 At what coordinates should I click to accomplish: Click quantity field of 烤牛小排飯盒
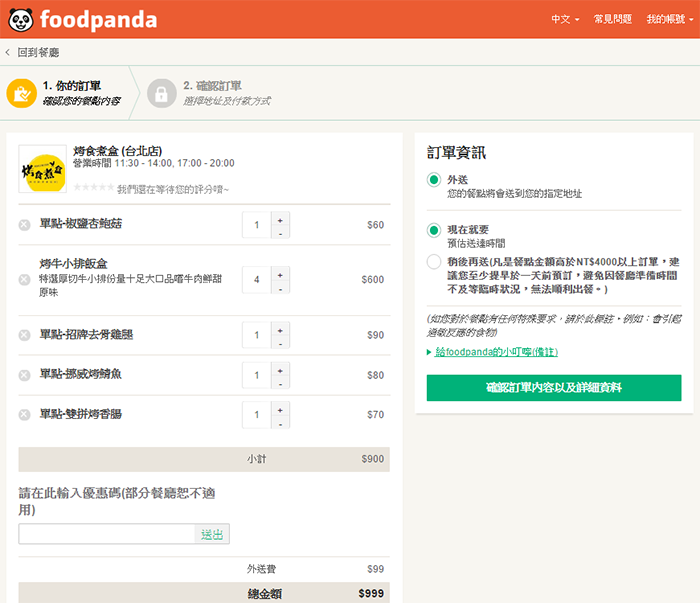[257, 280]
